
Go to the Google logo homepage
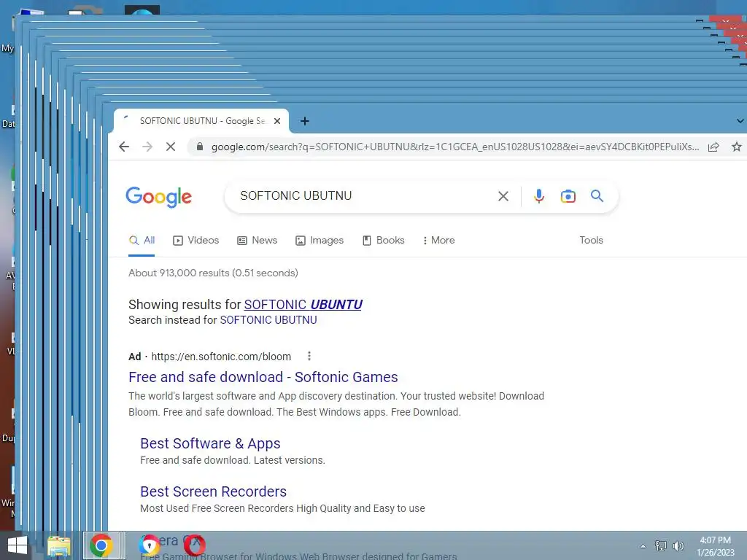158,197
